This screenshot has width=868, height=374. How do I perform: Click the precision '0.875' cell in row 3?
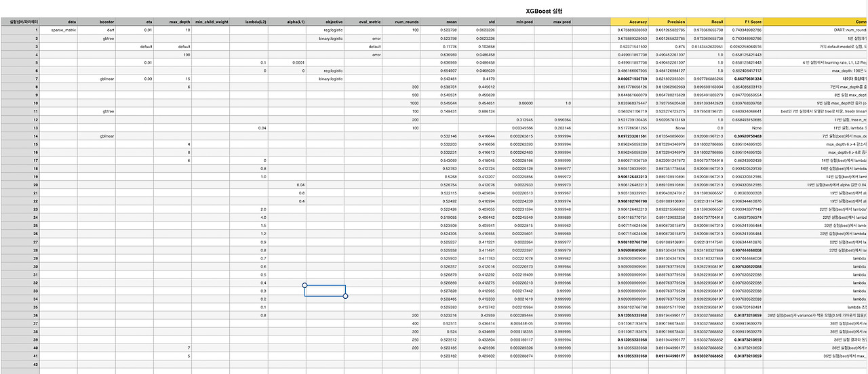(667, 46)
